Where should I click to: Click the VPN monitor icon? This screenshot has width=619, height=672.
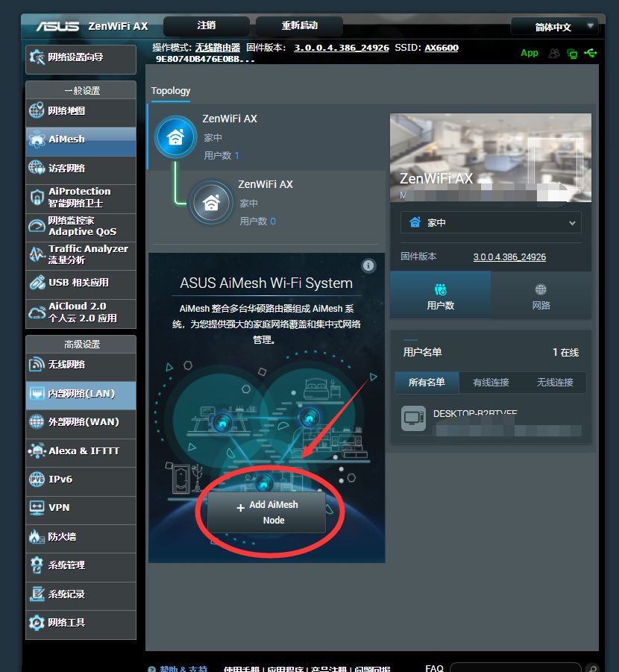tap(37, 508)
